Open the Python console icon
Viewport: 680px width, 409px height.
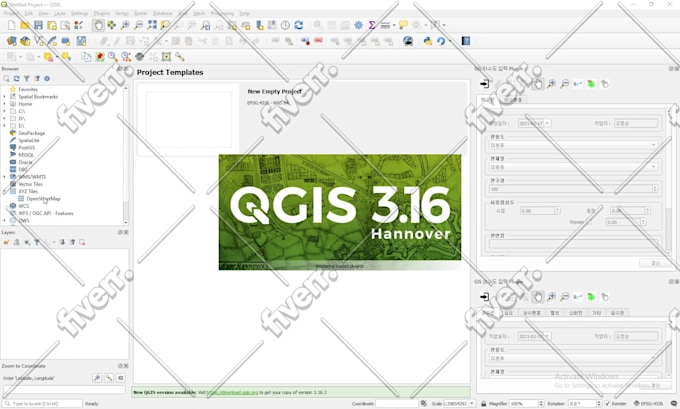tap(428, 41)
